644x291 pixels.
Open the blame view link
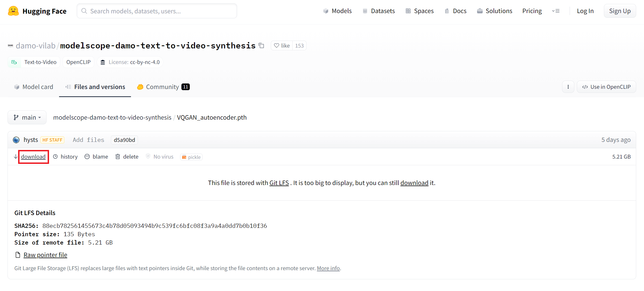point(100,157)
